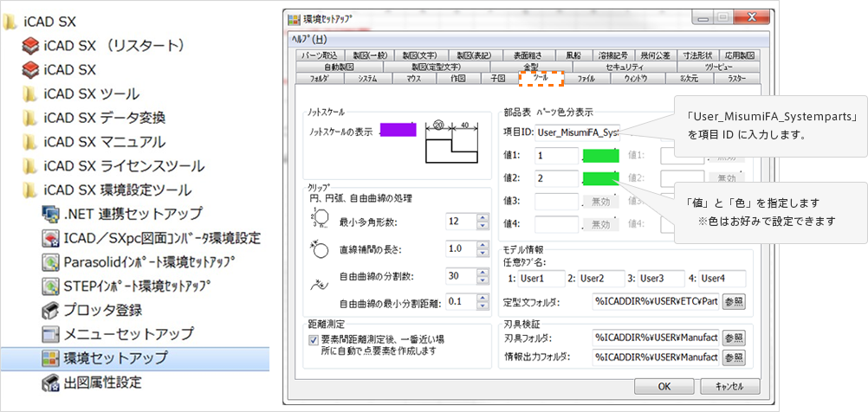Switch to the ラスター tab
This screenshot has height=412, width=868.
click(x=737, y=79)
